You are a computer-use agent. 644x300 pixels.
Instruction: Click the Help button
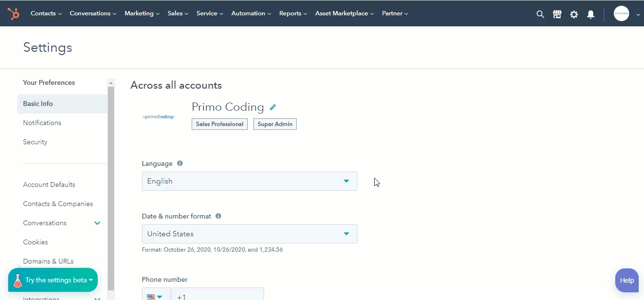tap(626, 280)
